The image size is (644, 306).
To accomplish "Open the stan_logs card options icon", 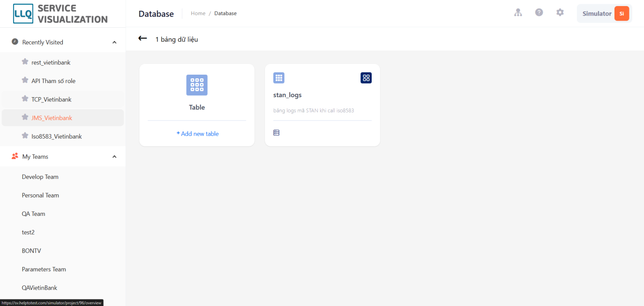I will point(366,78).
